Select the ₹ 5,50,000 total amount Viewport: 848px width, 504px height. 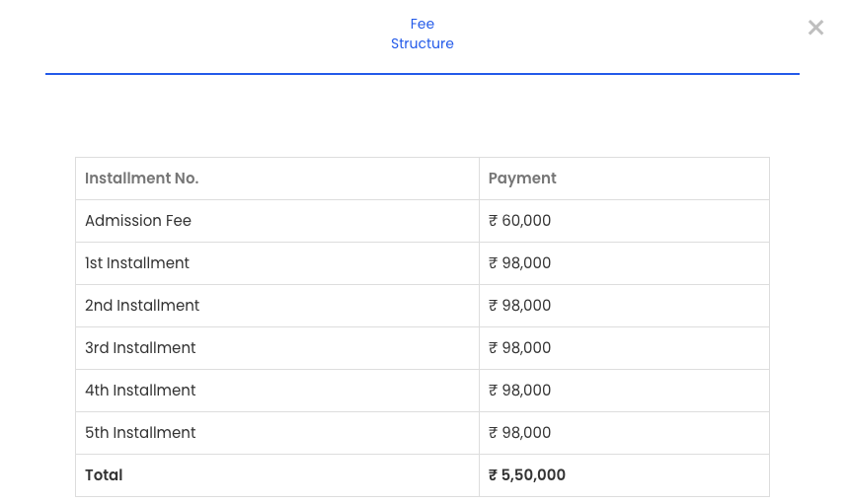pos(527,475)
